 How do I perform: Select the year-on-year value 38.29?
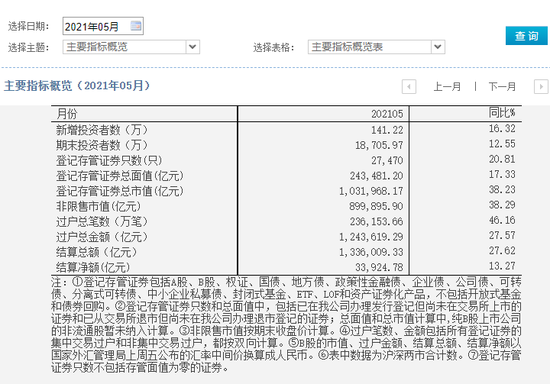pyautogui.click(x=502, y=205)
